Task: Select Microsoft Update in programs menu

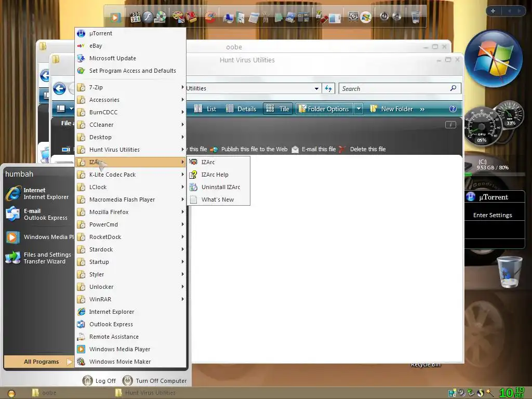Action: click(130, 58)
